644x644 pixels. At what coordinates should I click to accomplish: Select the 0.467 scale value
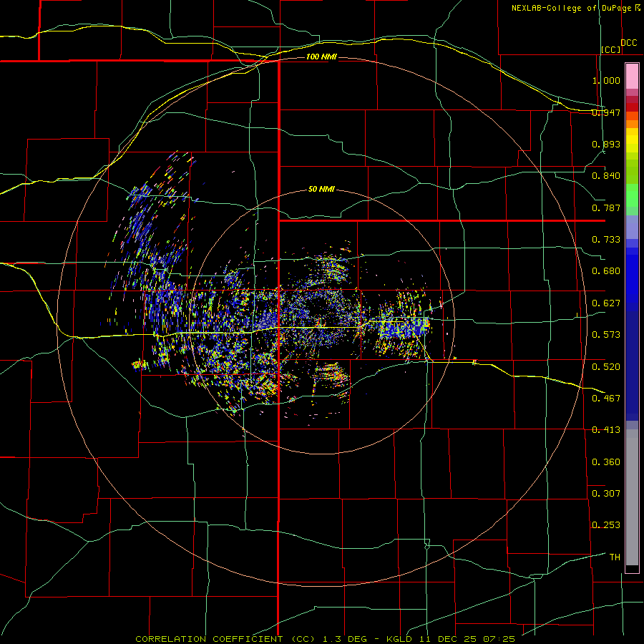coord(606,399)
